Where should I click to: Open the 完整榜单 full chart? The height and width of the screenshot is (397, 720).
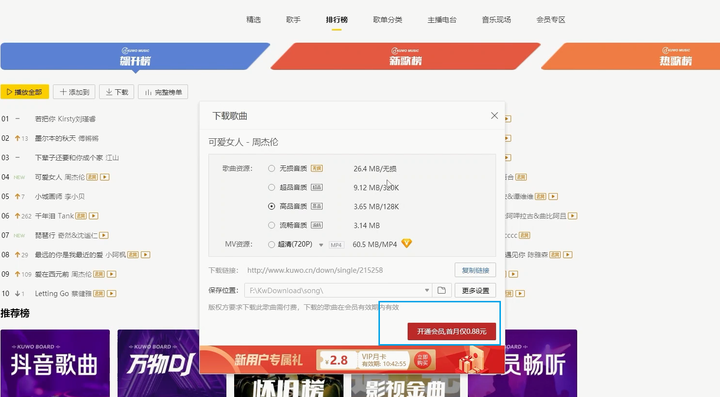163,92
